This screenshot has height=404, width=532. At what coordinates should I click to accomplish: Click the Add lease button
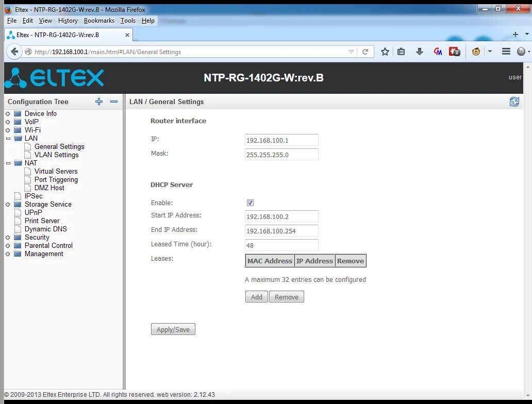pyautogui.click(x=257, y=297)
